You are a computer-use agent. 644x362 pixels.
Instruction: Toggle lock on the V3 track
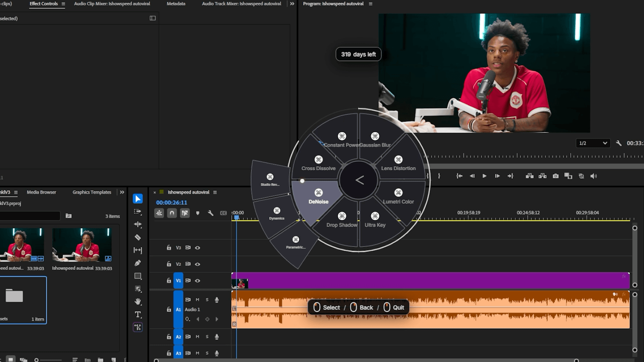(x=169, y=247)
